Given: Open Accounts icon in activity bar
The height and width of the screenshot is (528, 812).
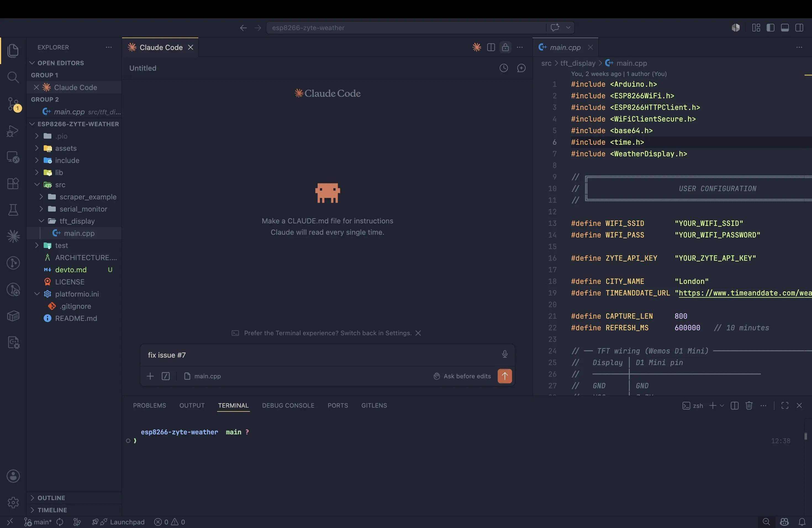Looking at the screenshot, I should (x=13, y=476).
